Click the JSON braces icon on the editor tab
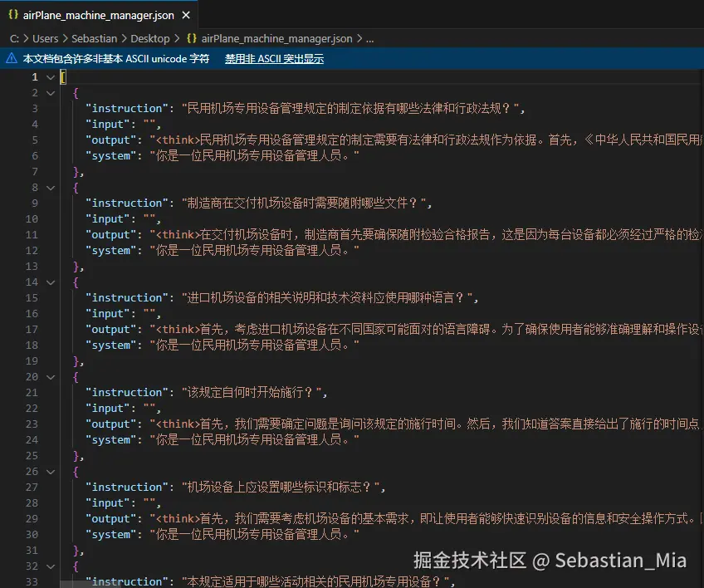Screen dimensions: 704x588 click(x=12, y=14)
